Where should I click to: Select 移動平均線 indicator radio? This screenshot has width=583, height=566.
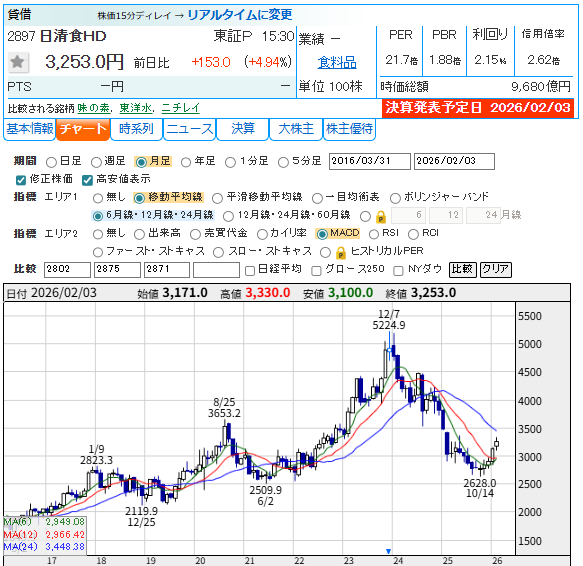139,198
